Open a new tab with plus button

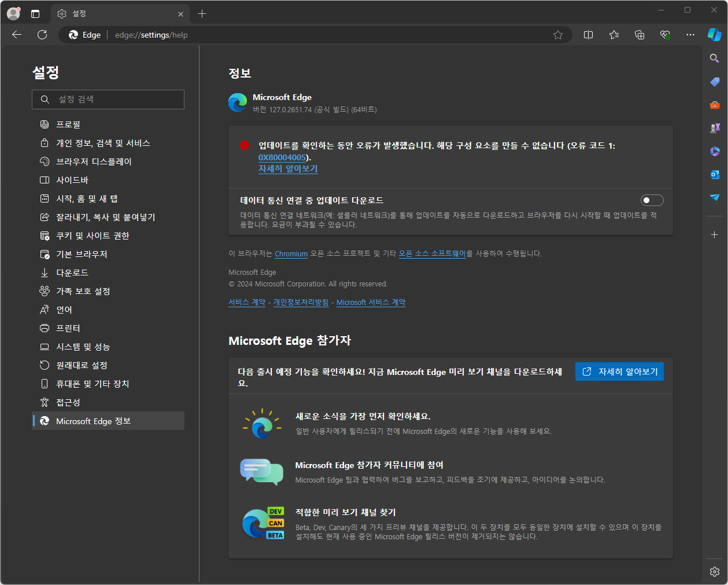tap(202, 14)
